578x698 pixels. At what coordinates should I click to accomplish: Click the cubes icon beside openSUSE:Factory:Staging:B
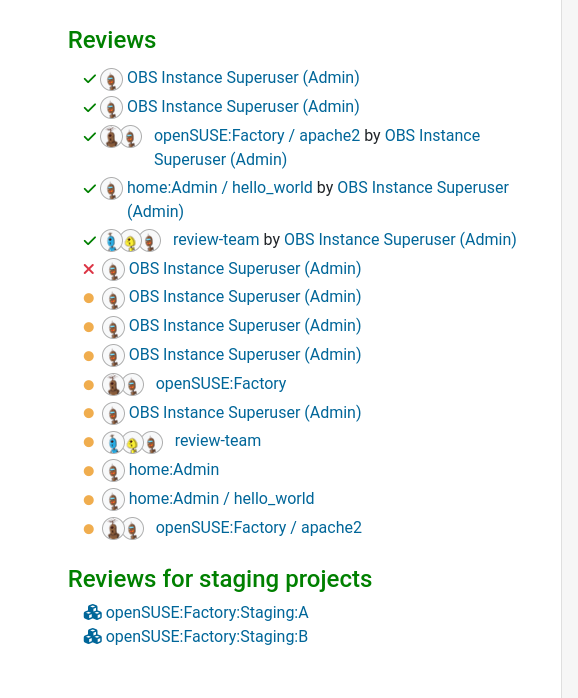coord(93,637)
